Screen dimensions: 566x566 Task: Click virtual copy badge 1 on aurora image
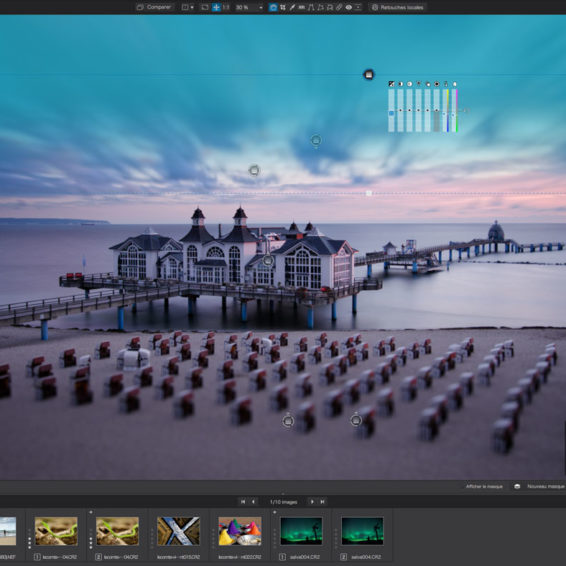pos(282,557)
